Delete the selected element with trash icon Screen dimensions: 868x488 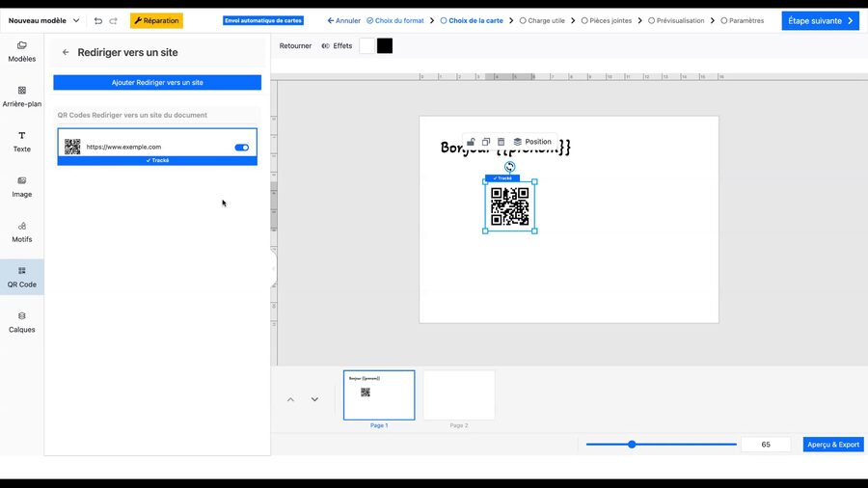[501, 142]
